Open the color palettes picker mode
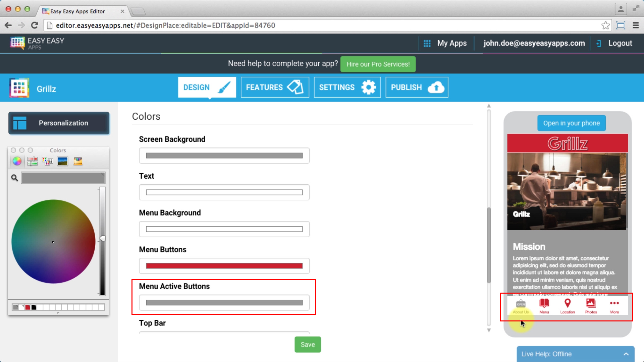 47,161
